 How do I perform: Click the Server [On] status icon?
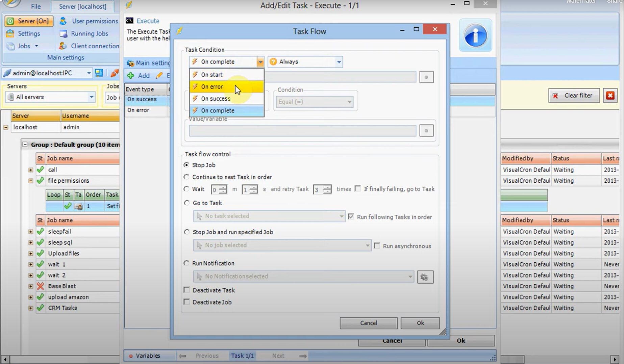pyautogui.click(x=10, y=21)
